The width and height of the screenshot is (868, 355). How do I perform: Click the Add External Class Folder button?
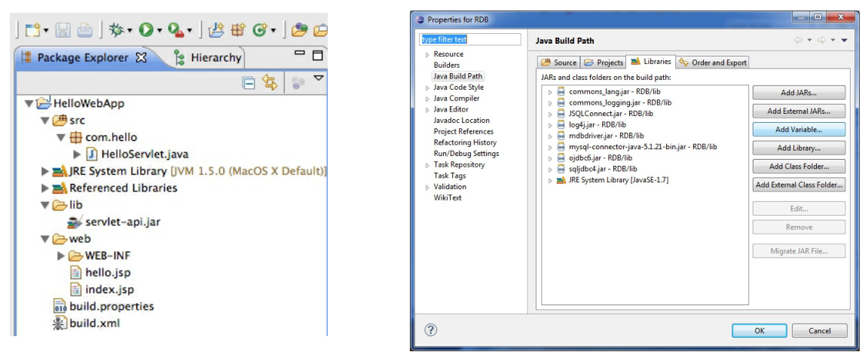[799, 185]
